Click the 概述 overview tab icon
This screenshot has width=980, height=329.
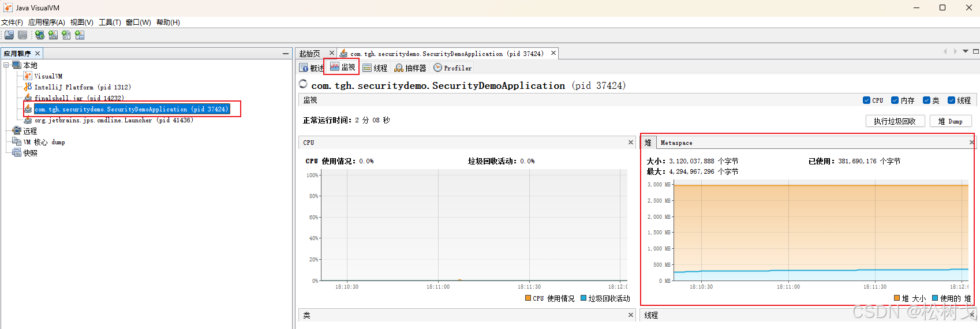point(304,68)
